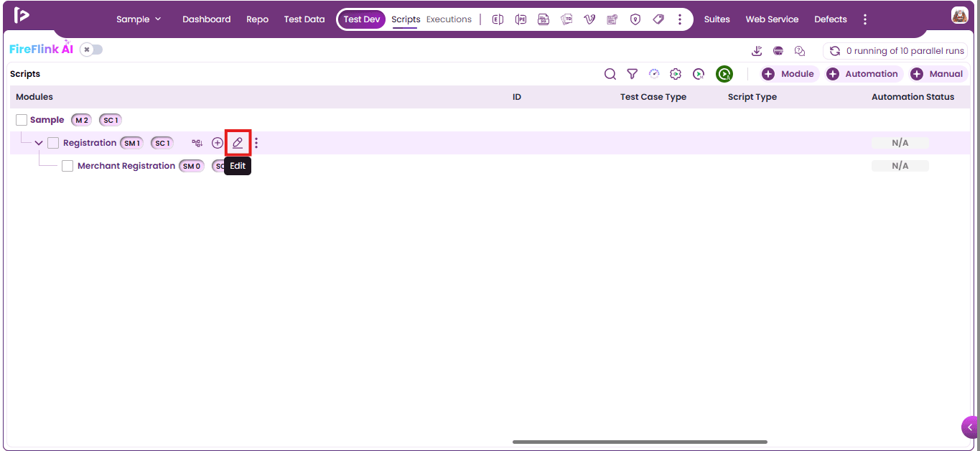The width and height of the screenshot is (980, 451).
Task: Open the main nav three-dot menu after Defects
Action: click(865, 19)
